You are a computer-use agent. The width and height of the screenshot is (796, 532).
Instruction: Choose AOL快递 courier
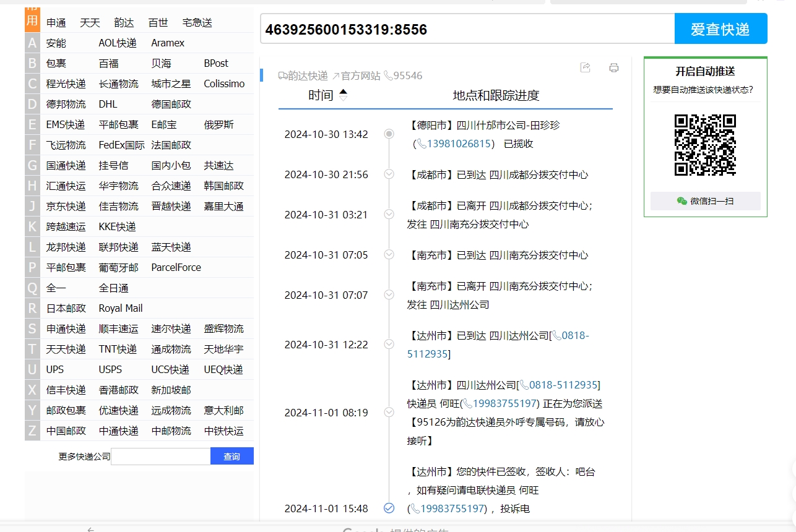pyautogui.click(x=118, y=43)
